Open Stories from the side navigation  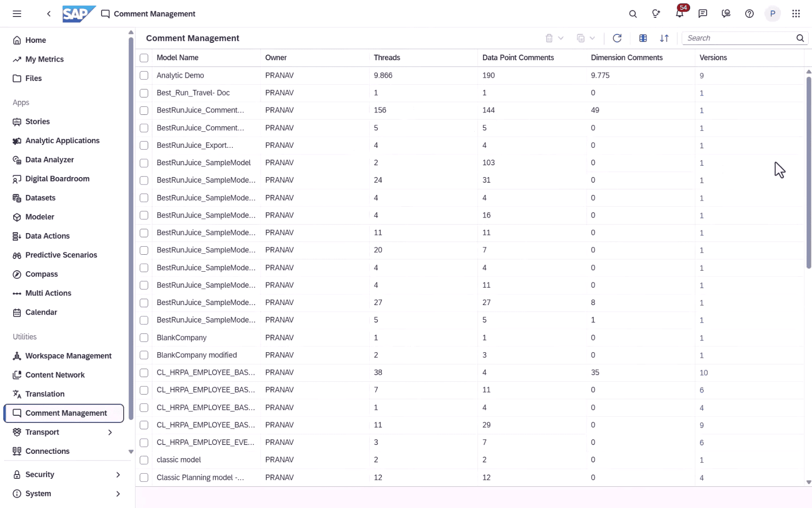37,121
